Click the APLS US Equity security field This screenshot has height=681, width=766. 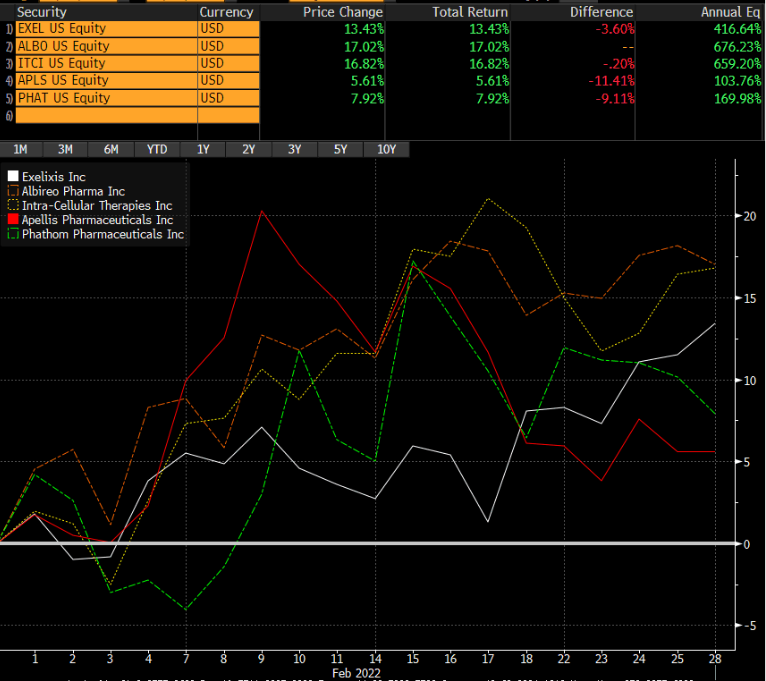(106, 81)
